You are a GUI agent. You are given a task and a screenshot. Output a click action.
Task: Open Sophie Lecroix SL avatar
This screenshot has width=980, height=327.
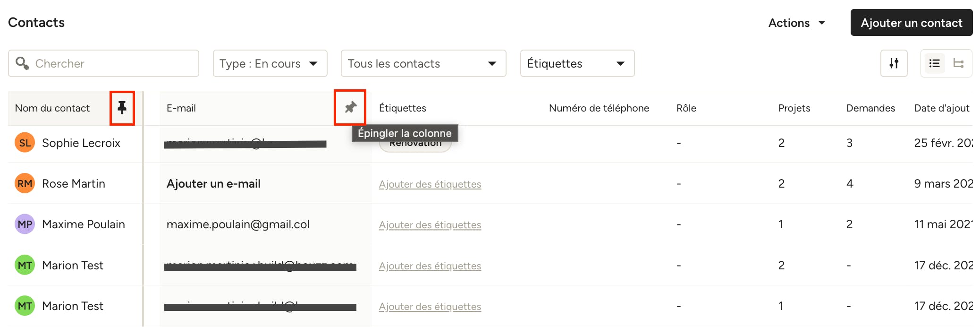click(25, 143)
